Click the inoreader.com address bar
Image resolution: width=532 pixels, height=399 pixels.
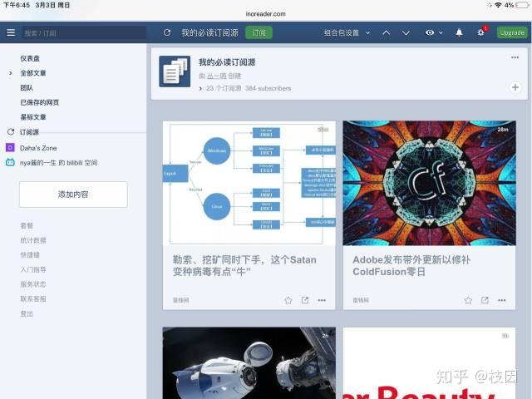(x=265, y=14)
